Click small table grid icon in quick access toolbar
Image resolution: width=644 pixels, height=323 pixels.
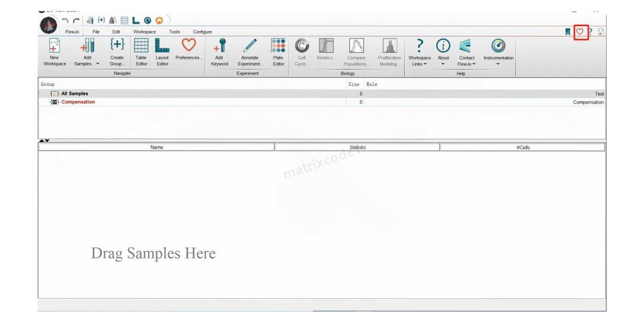pyautogui.click(x=124, y=22)
